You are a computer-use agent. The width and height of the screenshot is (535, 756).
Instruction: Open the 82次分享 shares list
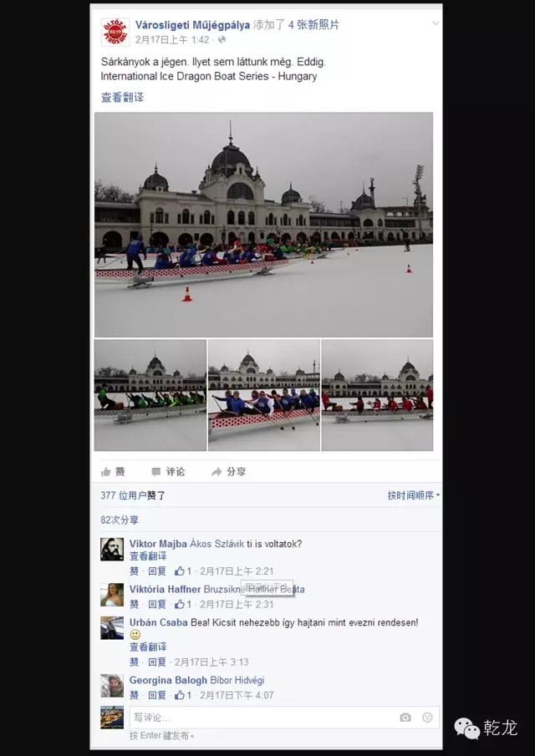coord(120,520)
